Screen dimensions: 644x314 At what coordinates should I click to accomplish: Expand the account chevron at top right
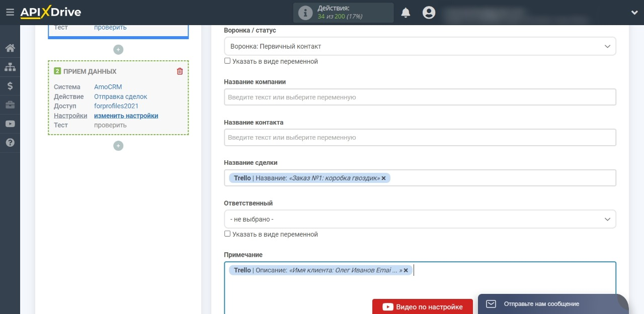634,13
